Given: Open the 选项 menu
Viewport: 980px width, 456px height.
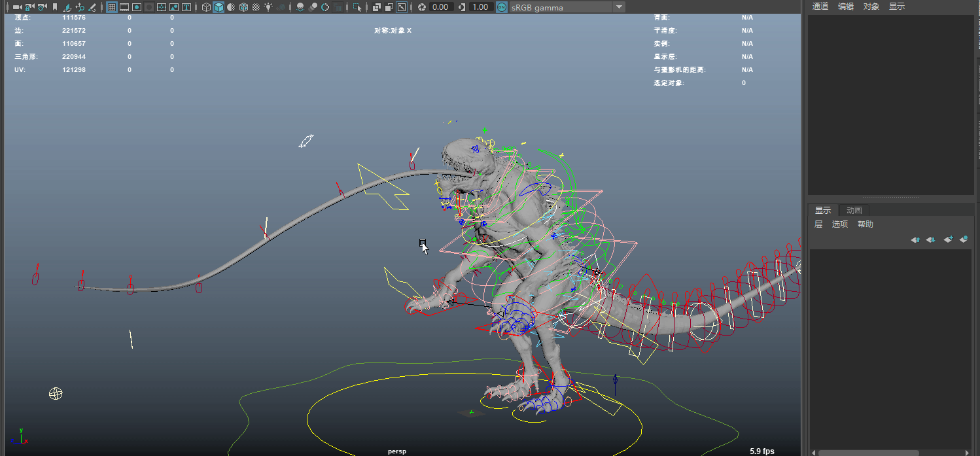Looking at the screenshot, I should coord(840,224).
